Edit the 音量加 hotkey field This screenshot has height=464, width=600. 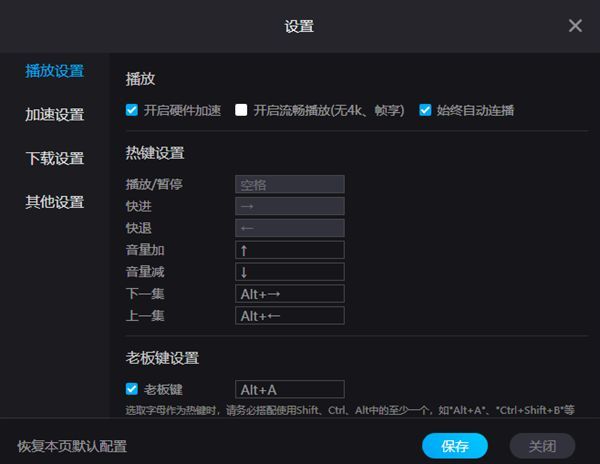289,250
